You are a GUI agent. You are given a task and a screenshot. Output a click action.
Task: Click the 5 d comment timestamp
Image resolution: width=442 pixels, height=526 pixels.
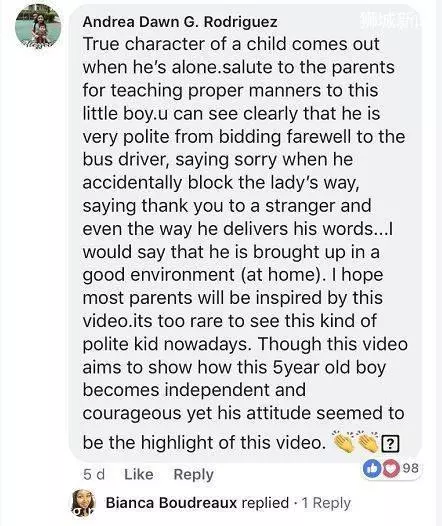coord(94,474)
